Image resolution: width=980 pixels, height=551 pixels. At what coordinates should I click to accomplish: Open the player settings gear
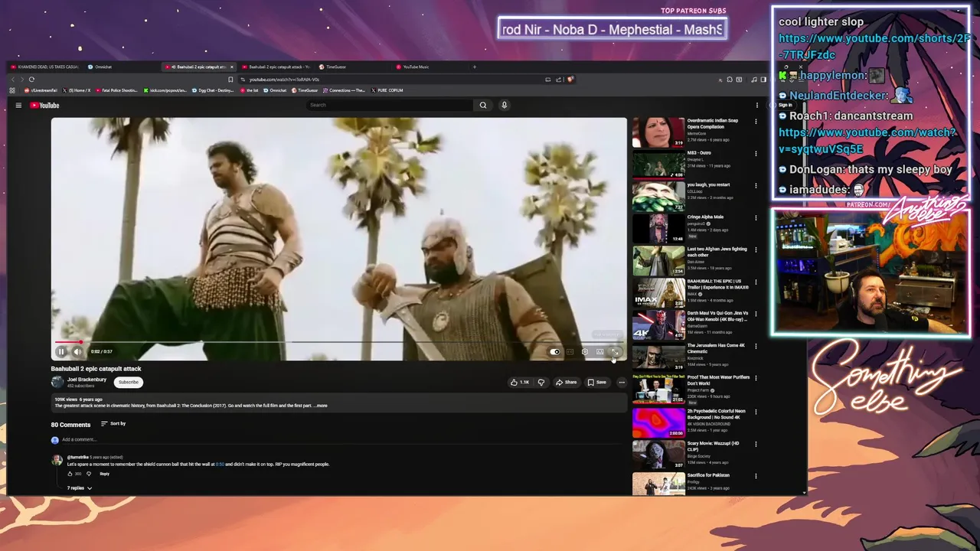point(585,352)
